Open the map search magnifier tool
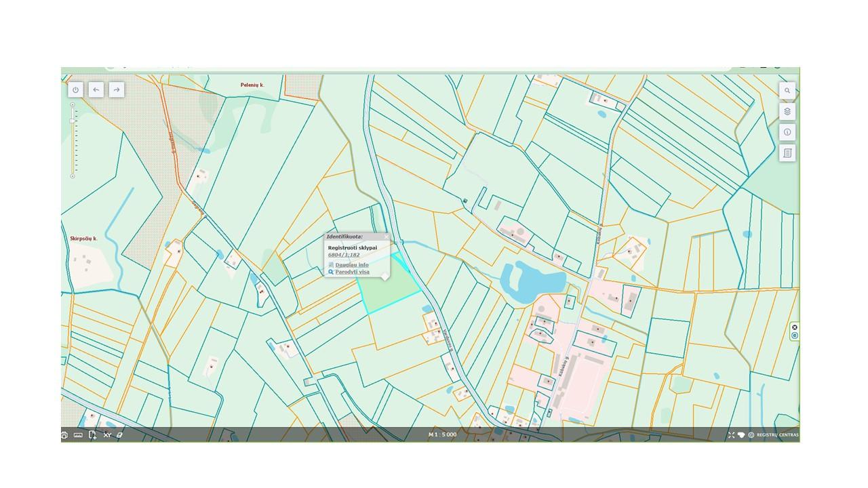868x488 pixels. [x=787, y=90]
